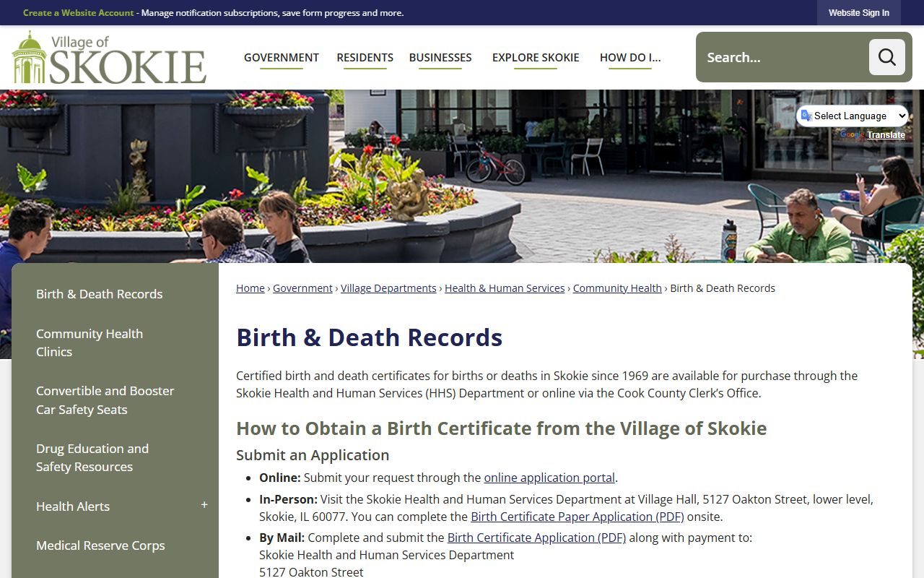The height and width of the screenshot is (578, 924).
Task: Open Village Departments breadcrumb link
Action: [388, 288]
